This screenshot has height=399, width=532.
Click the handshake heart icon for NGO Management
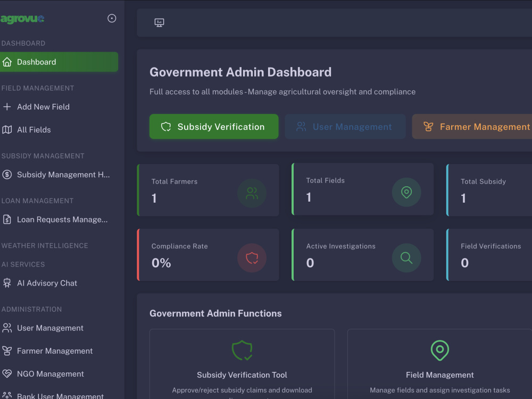click(x=7, y=374)
